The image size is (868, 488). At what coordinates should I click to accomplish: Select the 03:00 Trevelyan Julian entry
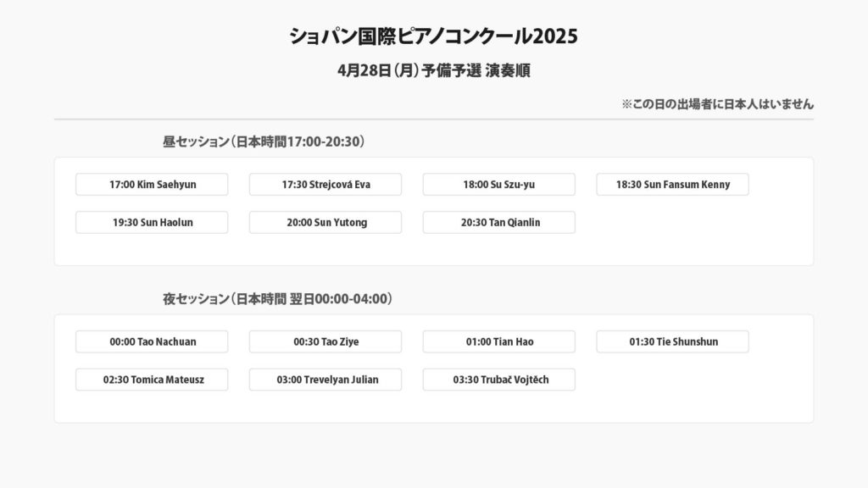tap(325, 380)
